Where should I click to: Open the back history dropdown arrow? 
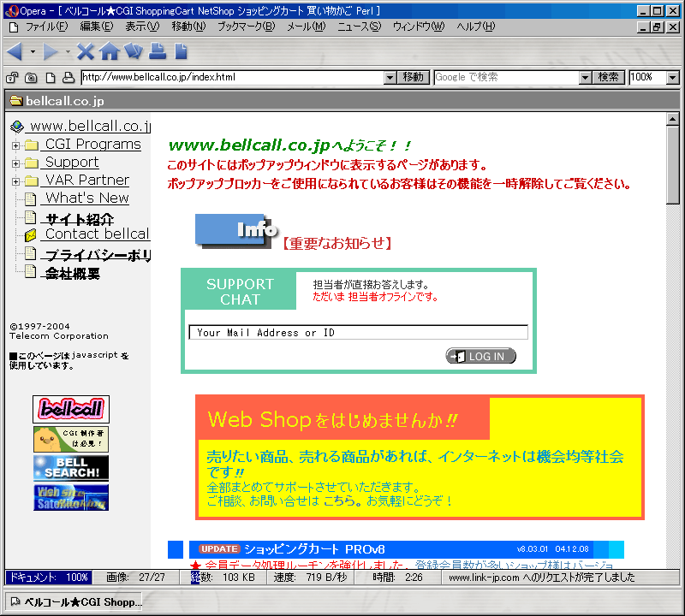click(33, 51)
